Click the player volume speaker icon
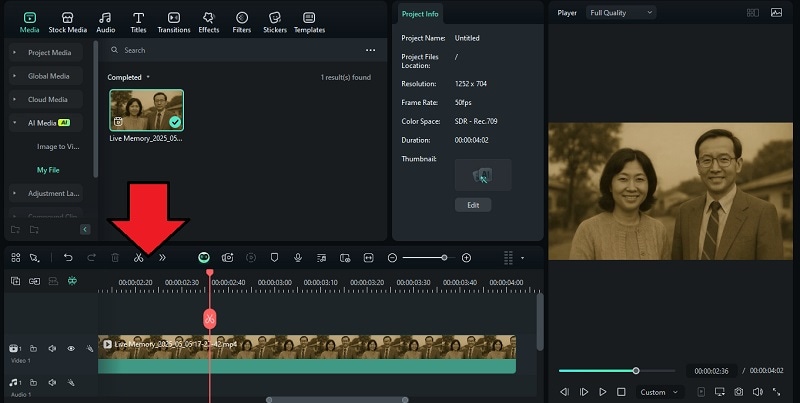Viewport: 800px width, 403px height. [758, 392]
